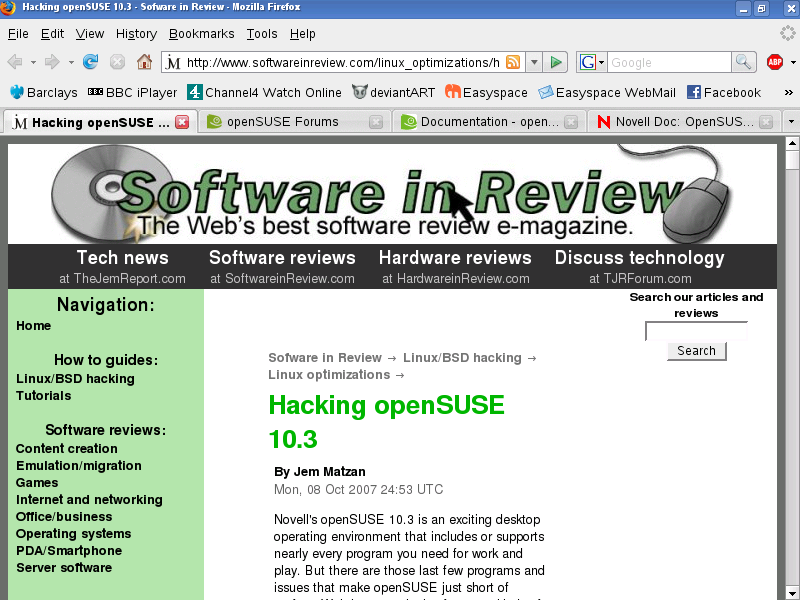
Task: Open the History menu
Action: (x=136, y=34)
